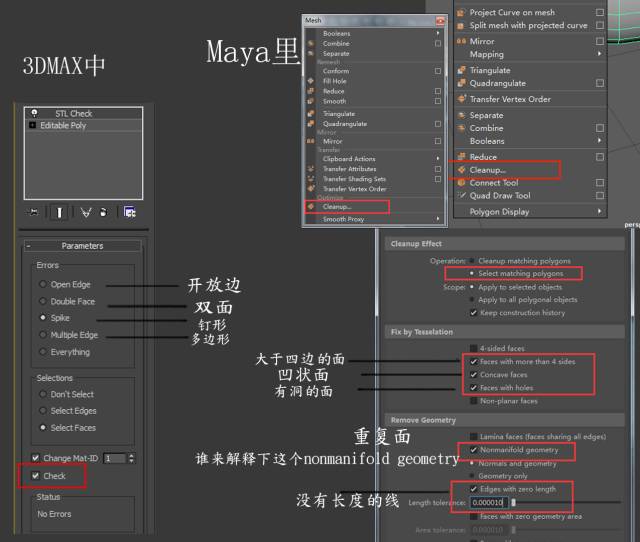This screenshot has height=542, width=640.
Task: Toggle the Check checkbox in STL Check
Action: 36,475
